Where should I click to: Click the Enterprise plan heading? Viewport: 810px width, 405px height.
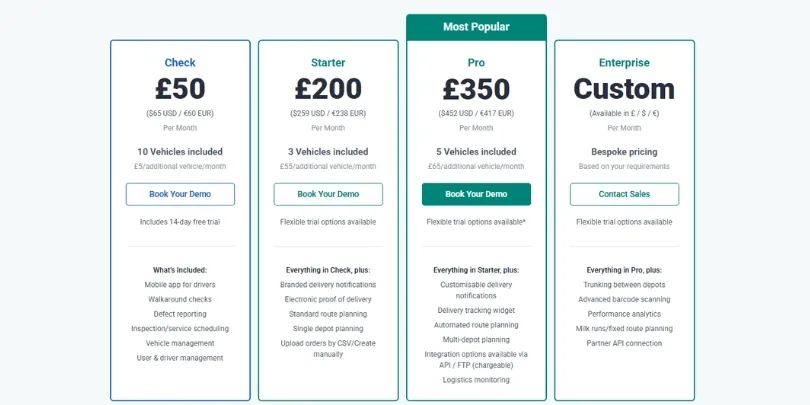(x=624, y=63)
